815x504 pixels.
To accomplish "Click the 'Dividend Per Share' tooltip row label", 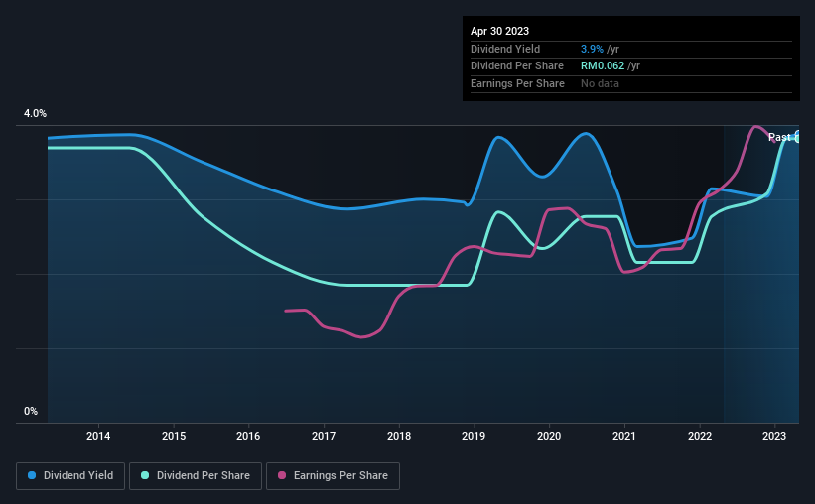I will point(516,66).
